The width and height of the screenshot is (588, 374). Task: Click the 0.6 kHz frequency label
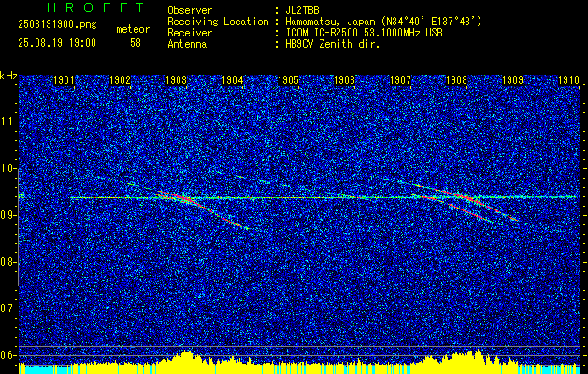tap(7, 355)
